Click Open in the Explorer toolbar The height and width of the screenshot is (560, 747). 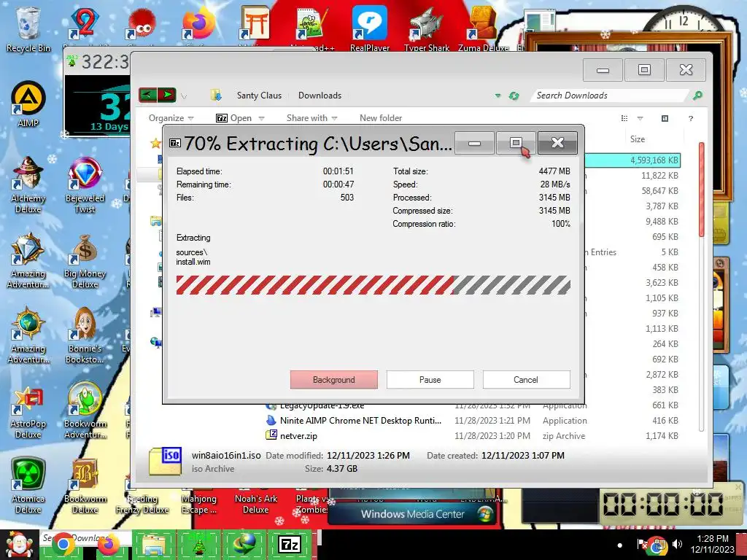(234, 118)
